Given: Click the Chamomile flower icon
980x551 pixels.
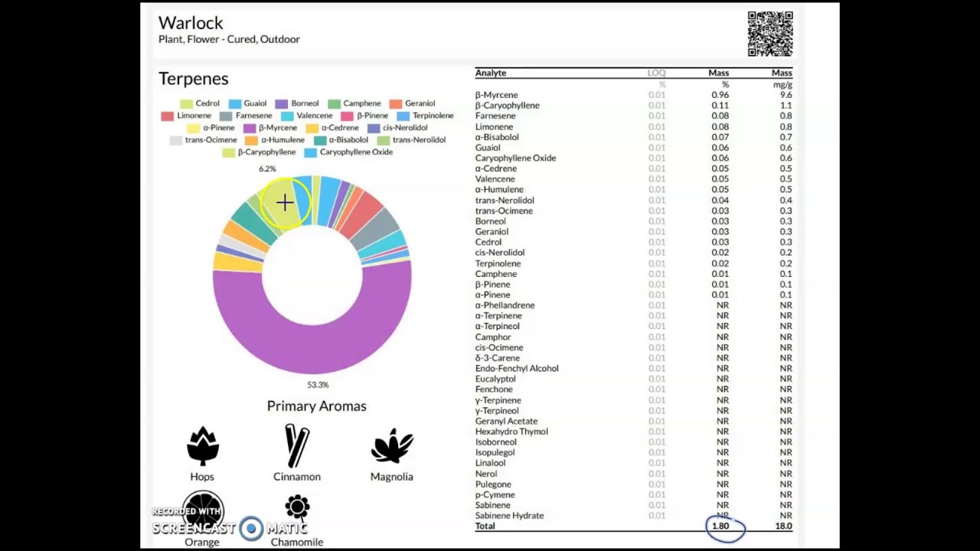Looking at the screenshot, I should (297, 508).
